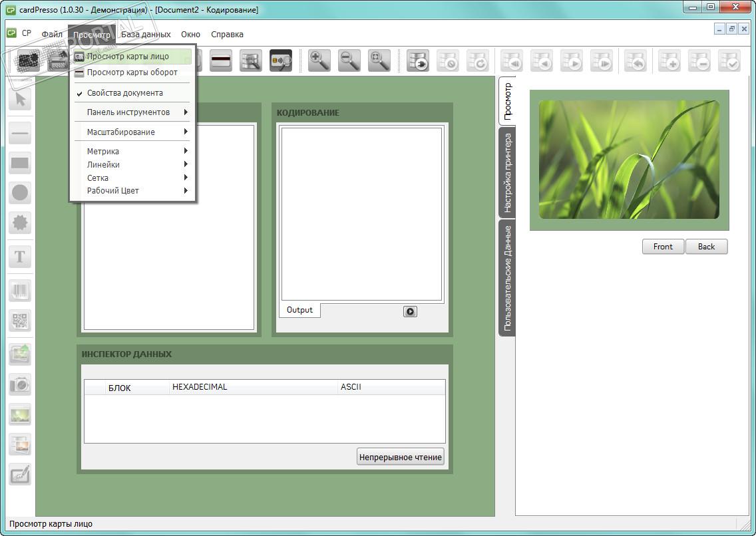Select the rectangle shape tool

point(20,163)
